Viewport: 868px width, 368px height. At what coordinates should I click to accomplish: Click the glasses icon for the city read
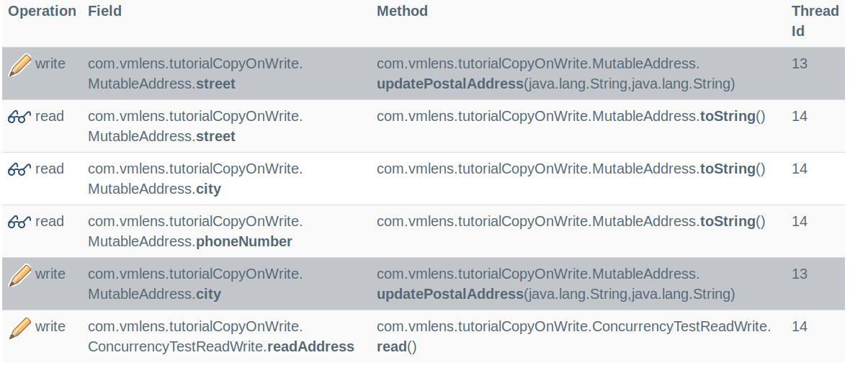coord(19,169)
